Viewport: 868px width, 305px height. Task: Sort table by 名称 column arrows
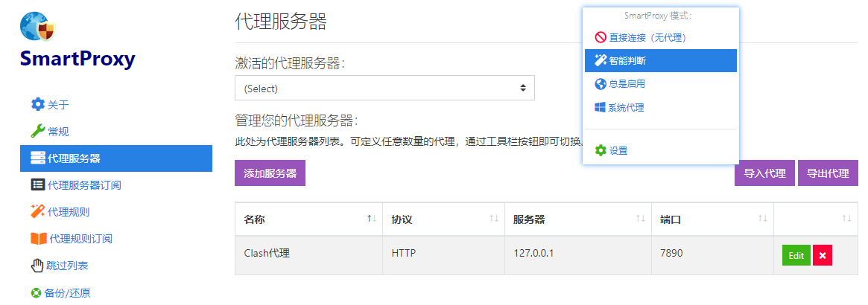click(372, 219)
